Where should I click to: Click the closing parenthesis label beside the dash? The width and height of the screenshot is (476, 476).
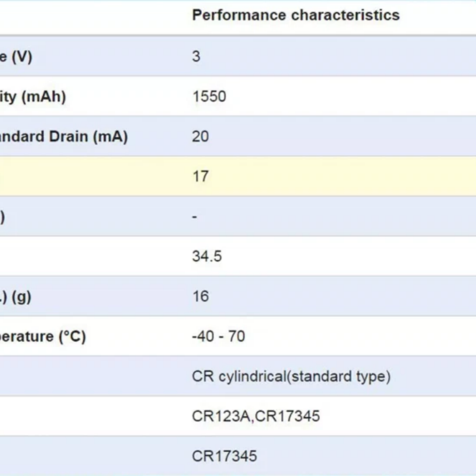tap(3, 217)
